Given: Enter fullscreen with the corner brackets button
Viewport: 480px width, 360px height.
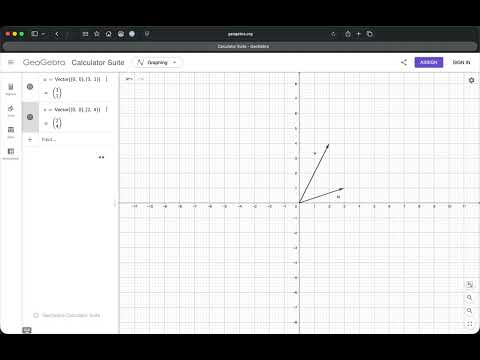Looking at the screenshot, I should pyautogui.click(x=469, y=324).
